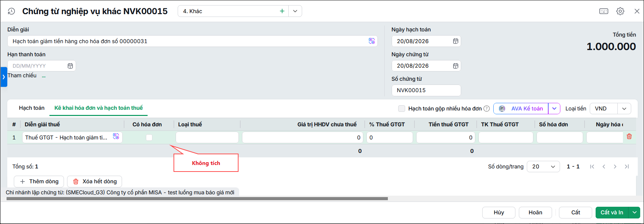Screen dimensions: 644x224
Task: Click the Hủy button
Action: 499,212
